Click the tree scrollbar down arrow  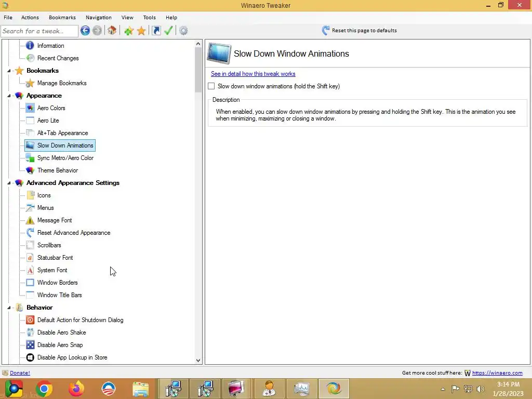coord(198,361)
